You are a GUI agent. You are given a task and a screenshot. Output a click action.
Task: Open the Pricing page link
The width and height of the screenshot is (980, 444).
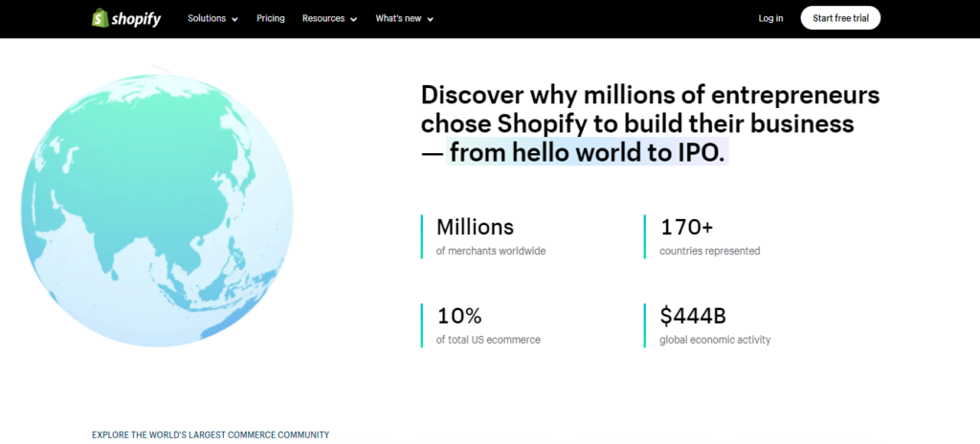pos(270,18)
